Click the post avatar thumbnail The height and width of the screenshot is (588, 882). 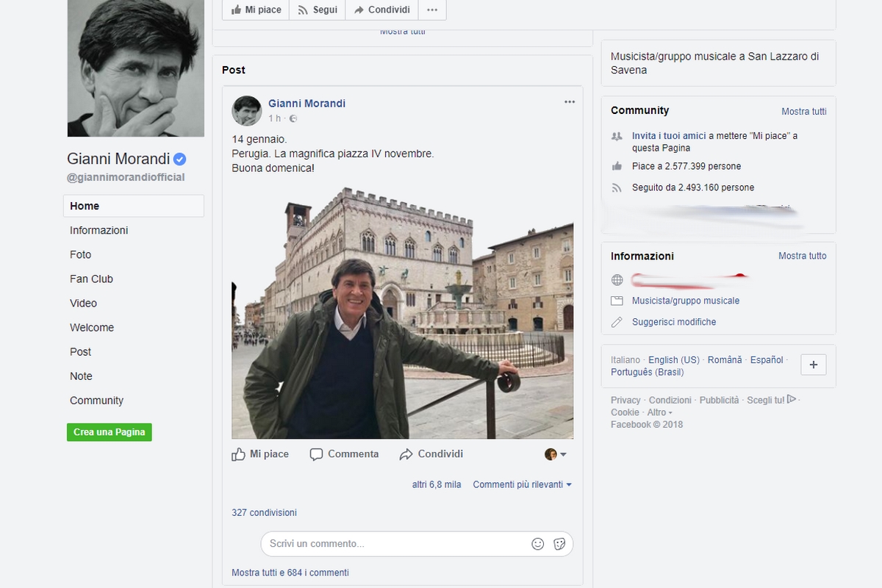point(247,110)
